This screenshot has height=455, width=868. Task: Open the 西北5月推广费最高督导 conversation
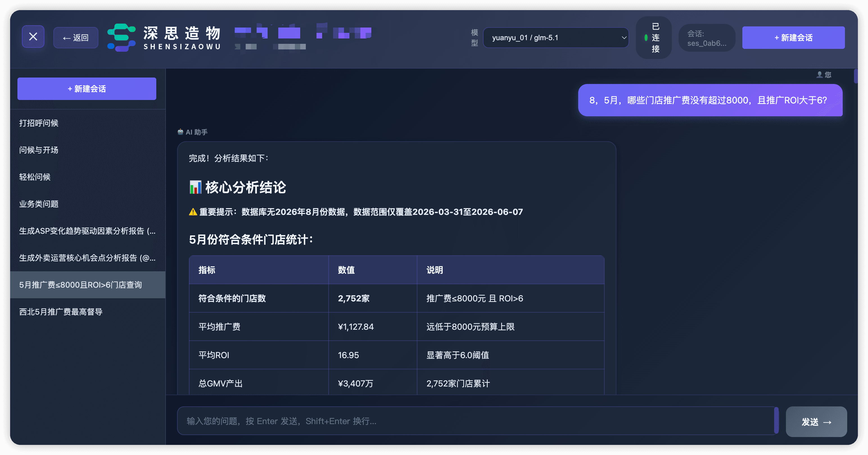pyautogui.click(x=88, y=311)
